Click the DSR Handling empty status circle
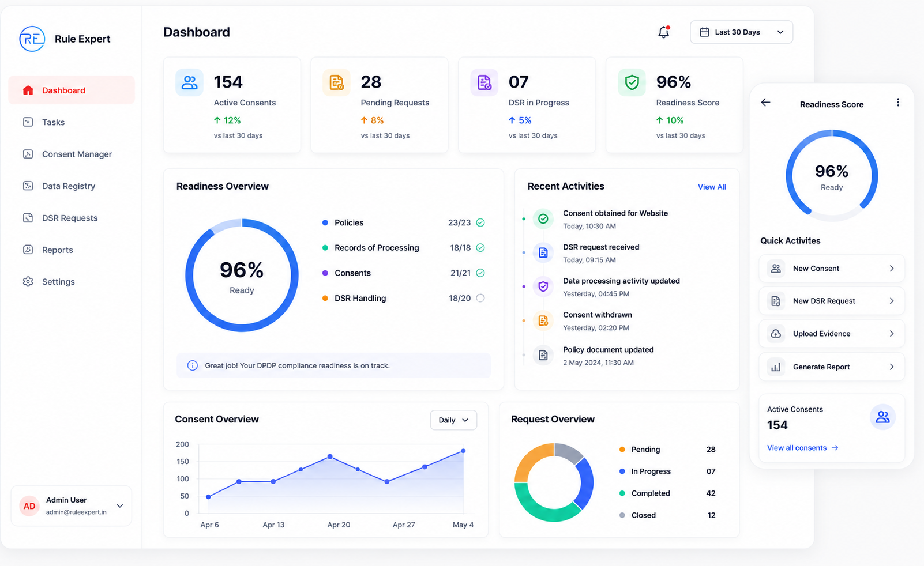This screenshot has width=924, height=566. pyautogui.click(x=480, y=298)
